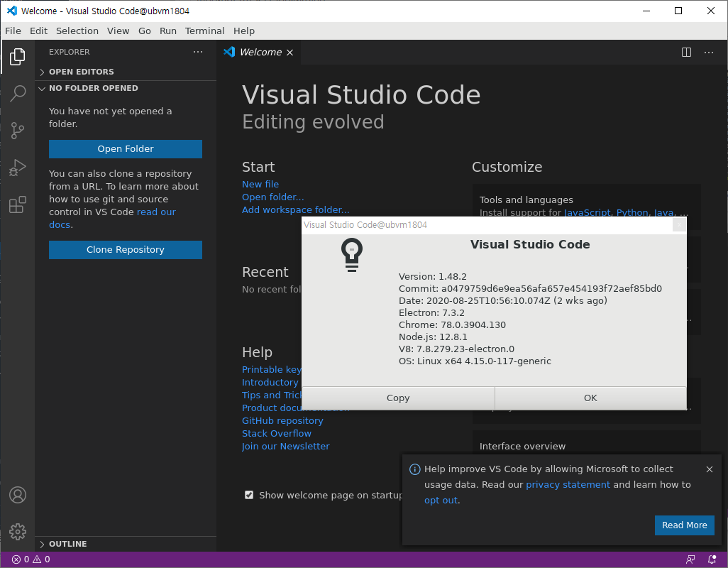Image resolution: width=728 pixels, height=568 pixels.
Task: Click the lightbulb icon in About dialog
Action: 352,255
